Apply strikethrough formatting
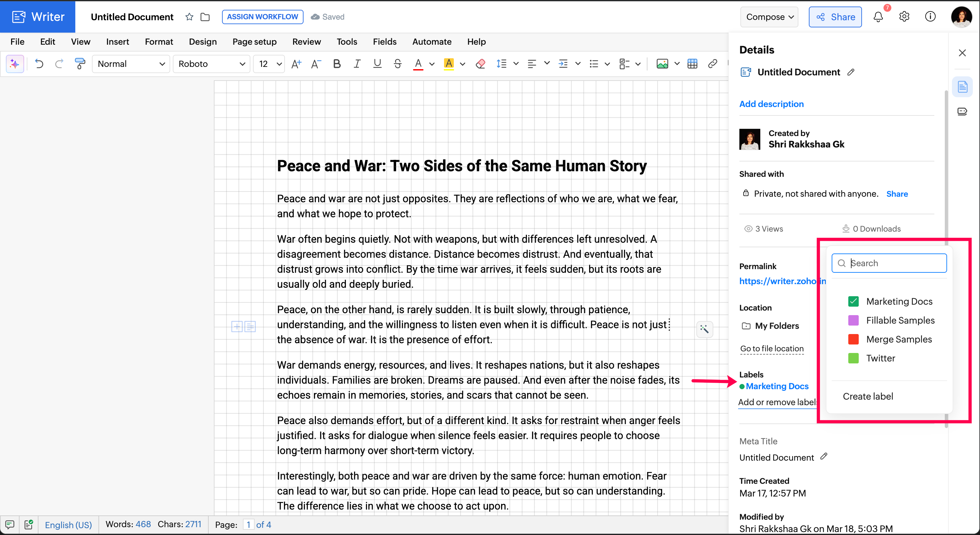Image resolution: width=980 pixels, height=535 pixels. coord(397,64)
